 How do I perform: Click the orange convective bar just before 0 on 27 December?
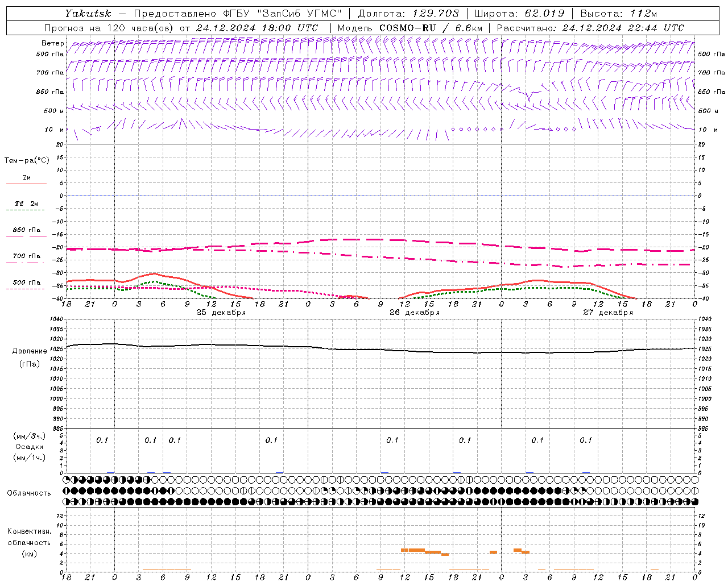pos(493,552)
